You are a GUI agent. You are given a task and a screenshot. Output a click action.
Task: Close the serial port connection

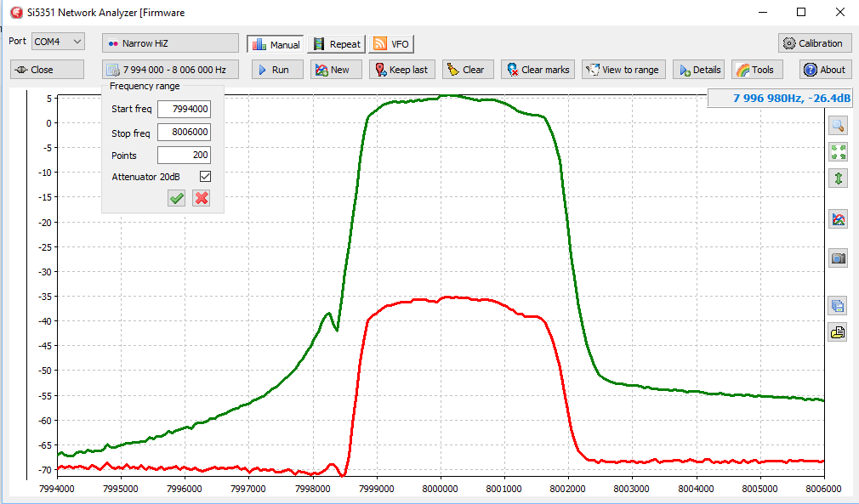coord(47,70)
